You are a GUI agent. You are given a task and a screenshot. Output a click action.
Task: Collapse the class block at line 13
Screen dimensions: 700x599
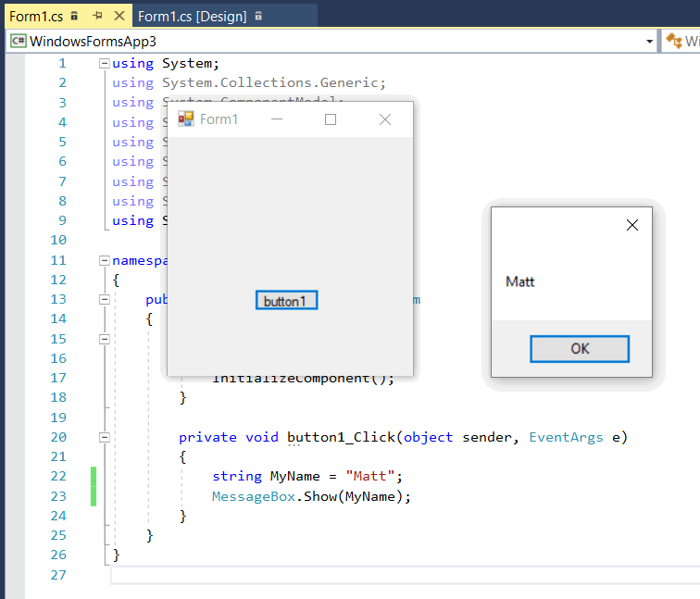click(104, 300)
